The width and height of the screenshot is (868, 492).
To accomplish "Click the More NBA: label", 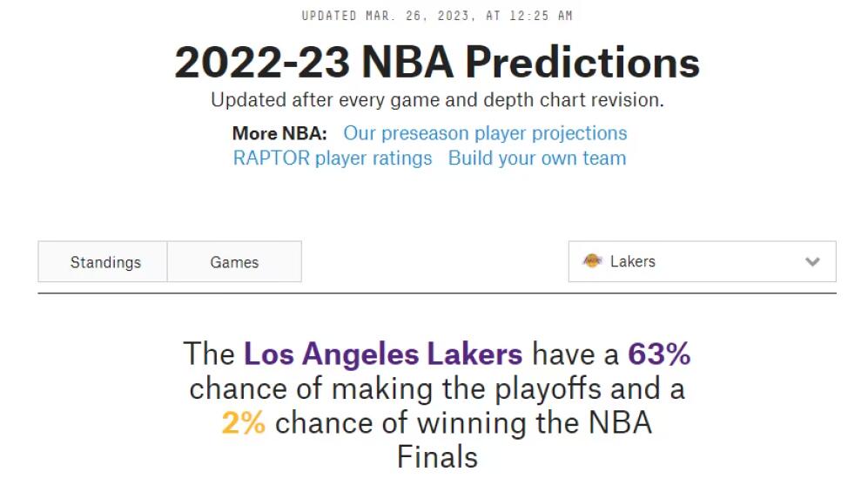I will point(279,133).
